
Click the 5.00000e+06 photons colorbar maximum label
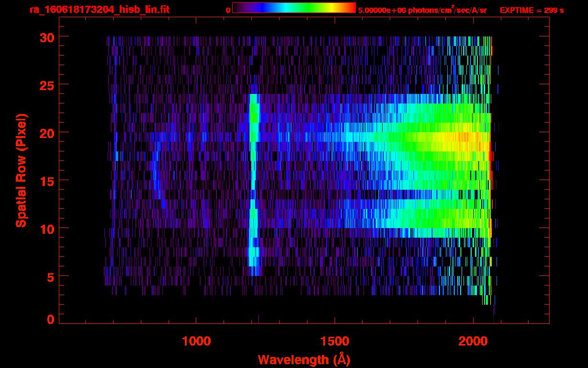tap(422, 10)
